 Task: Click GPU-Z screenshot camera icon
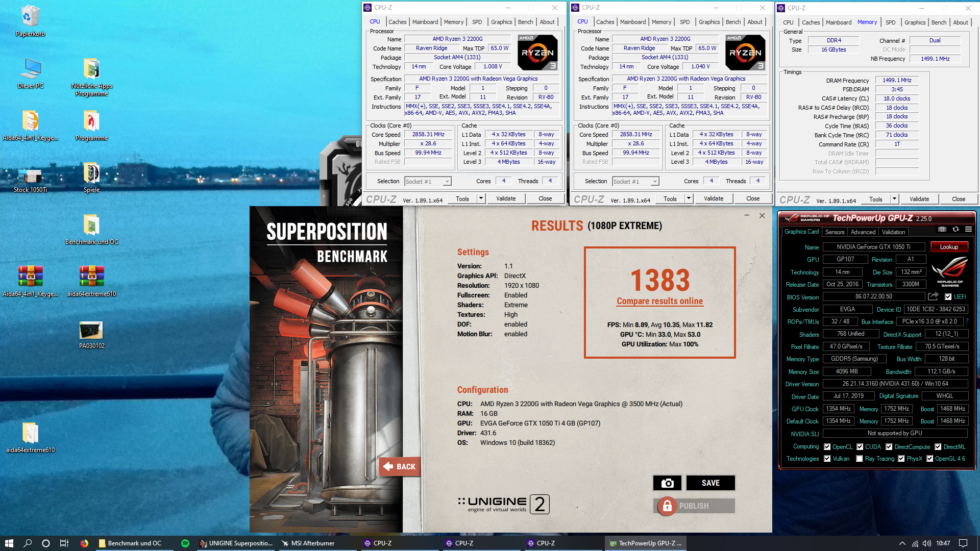942,229
